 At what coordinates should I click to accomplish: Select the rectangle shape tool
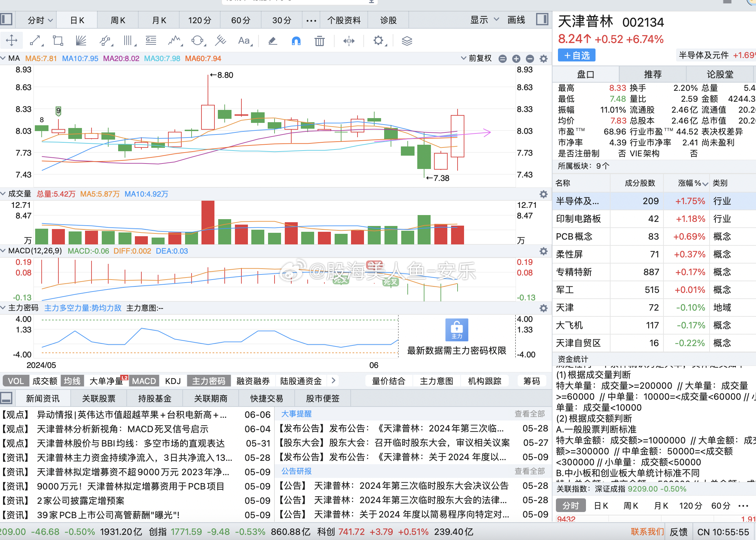point(58,41)
